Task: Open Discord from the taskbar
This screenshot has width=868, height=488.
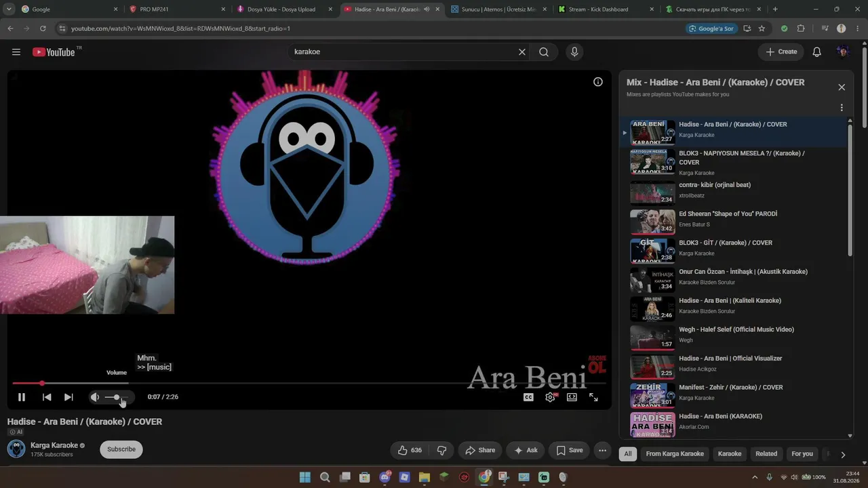Action: pos(385,477)
